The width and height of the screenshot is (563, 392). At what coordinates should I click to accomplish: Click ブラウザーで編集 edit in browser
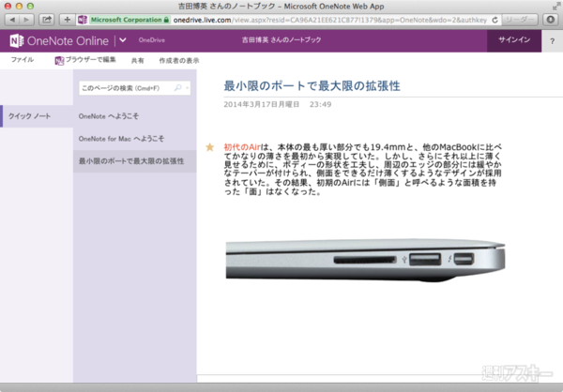(90, 60)
